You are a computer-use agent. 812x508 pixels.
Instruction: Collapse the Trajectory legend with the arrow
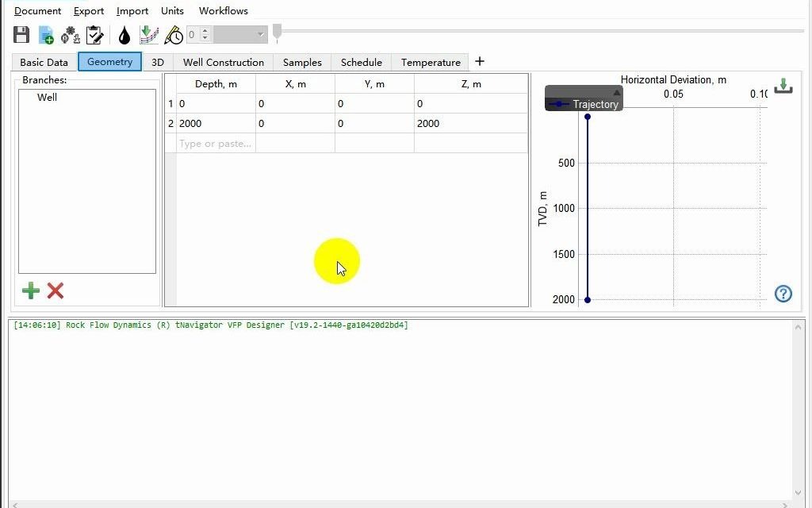point(617,93)
